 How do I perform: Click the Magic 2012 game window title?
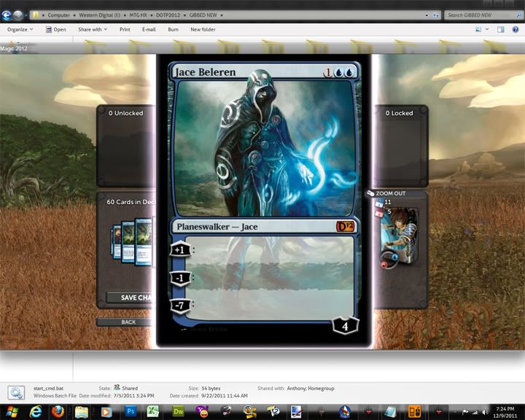[14, 49]
